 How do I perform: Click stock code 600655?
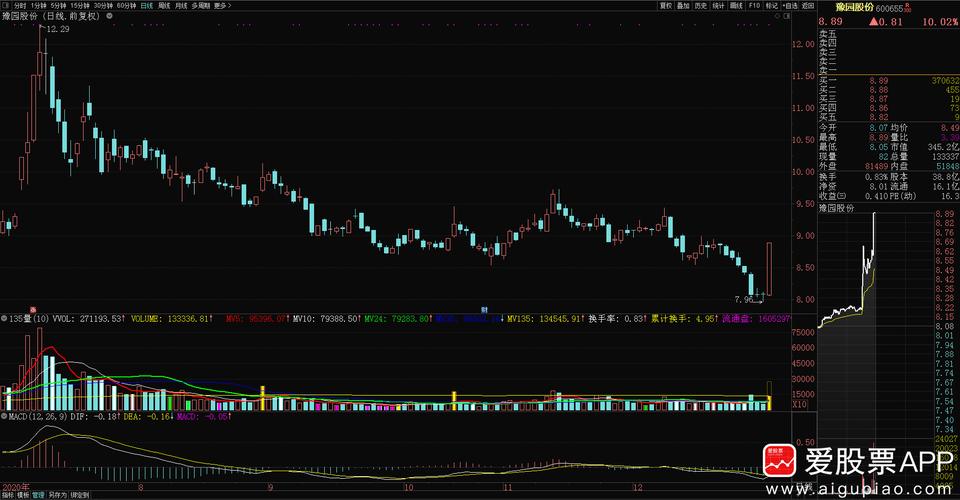pos(889,9)
